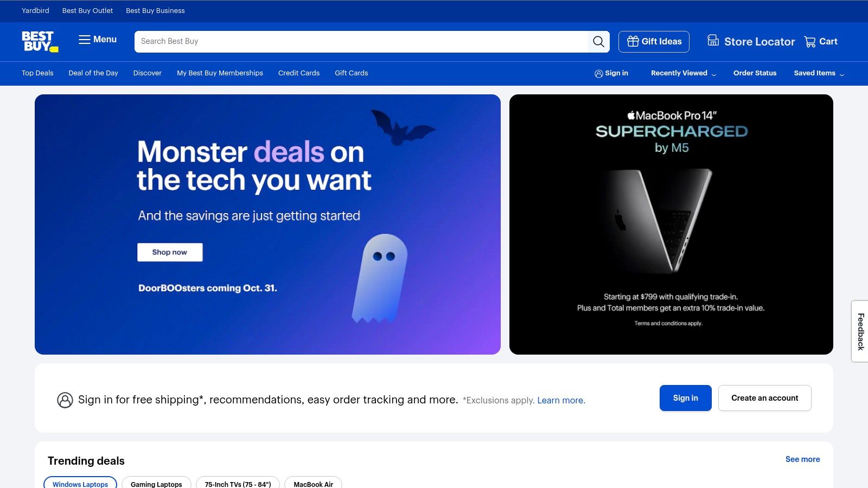Open the MacBook Pro 14 promo banner
The width and height of the screenshot is (868, 488).
[x=671, y=224]
